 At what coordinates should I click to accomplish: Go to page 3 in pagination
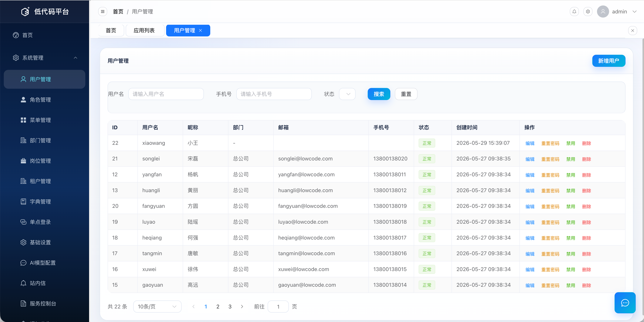230,307
